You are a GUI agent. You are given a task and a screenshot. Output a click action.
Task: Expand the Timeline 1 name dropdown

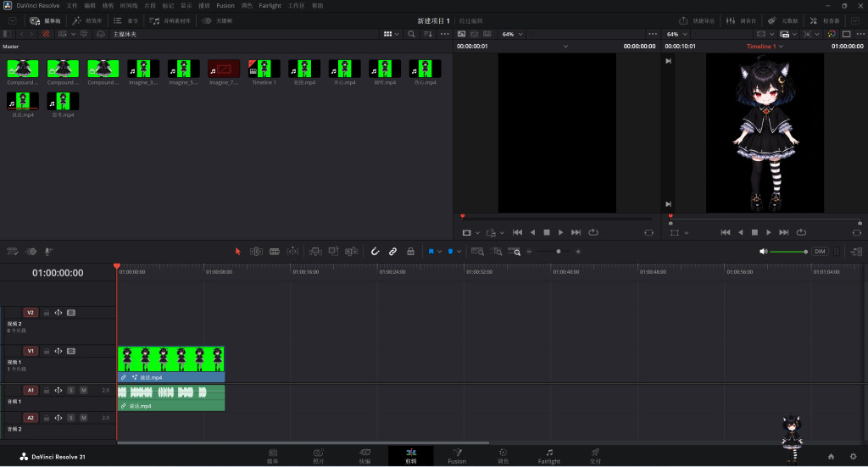781,47
